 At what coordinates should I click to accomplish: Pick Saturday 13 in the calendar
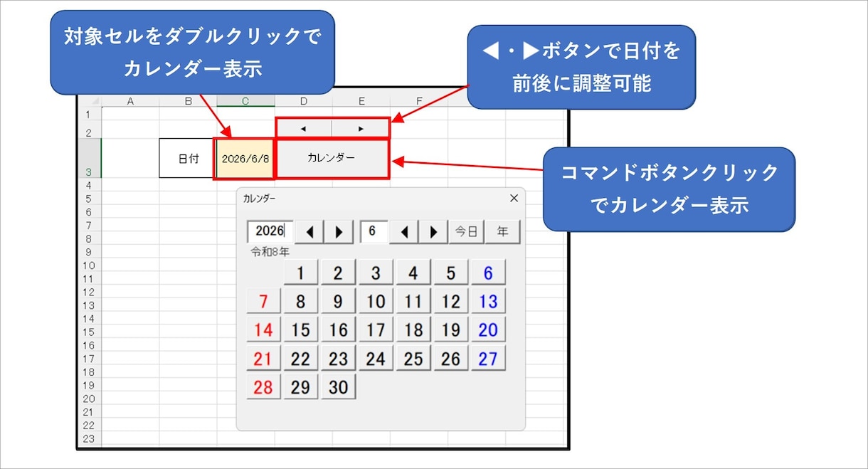(x=488, y=301)
